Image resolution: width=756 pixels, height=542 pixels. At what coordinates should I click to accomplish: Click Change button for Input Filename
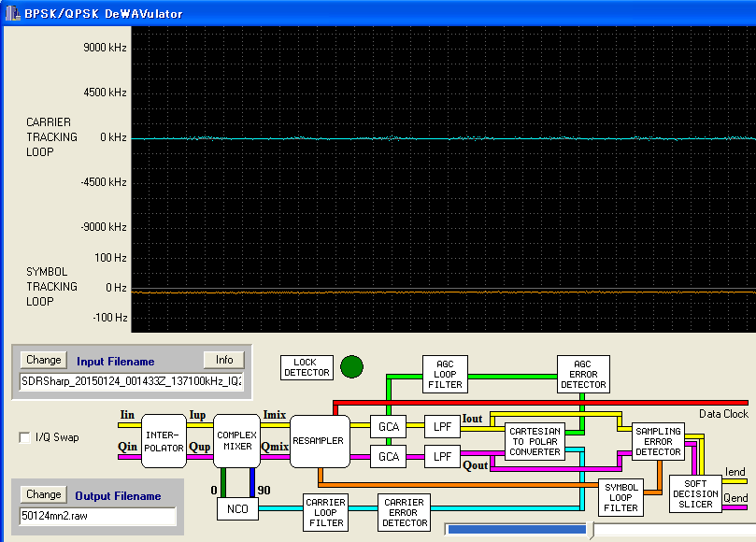point(43,360)
